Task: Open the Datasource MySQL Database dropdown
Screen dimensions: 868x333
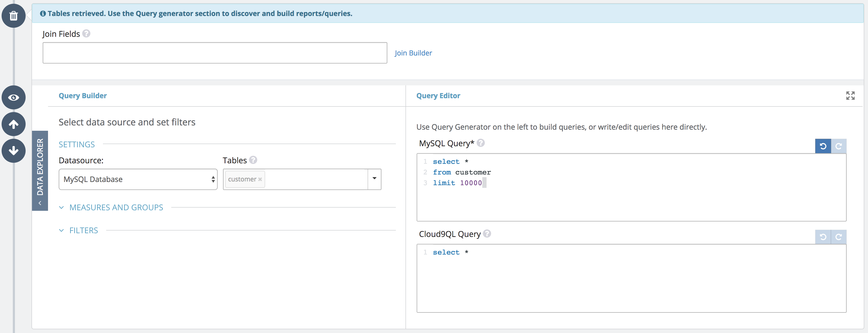Action: pos(138,179)
